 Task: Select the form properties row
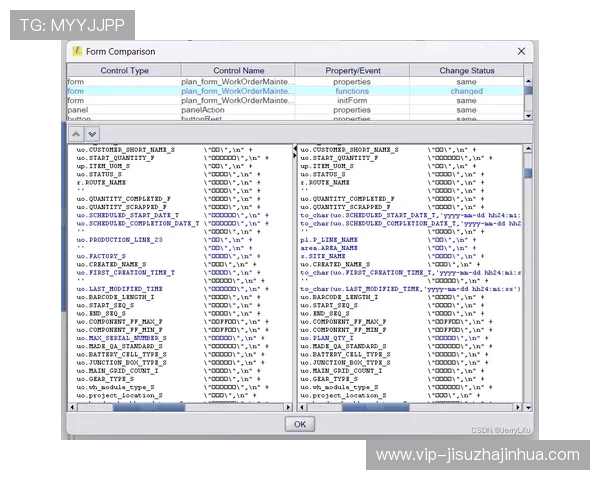(298, 82)
